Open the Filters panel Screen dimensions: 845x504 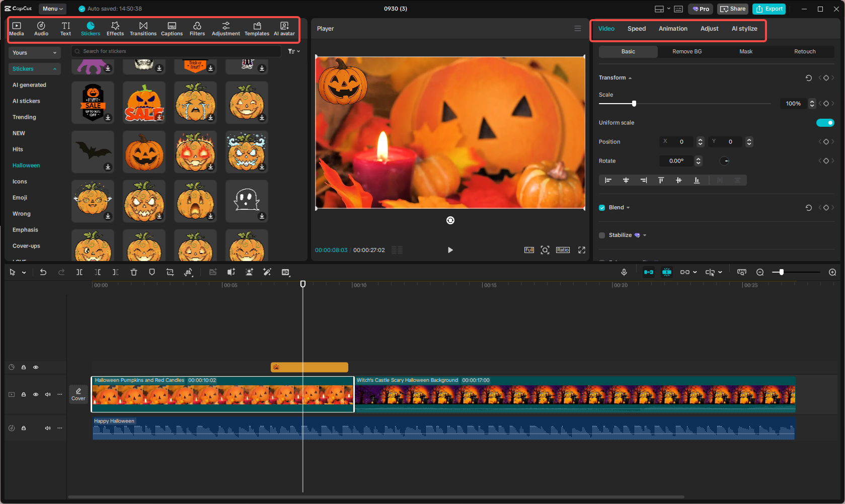tap(197, 28)
